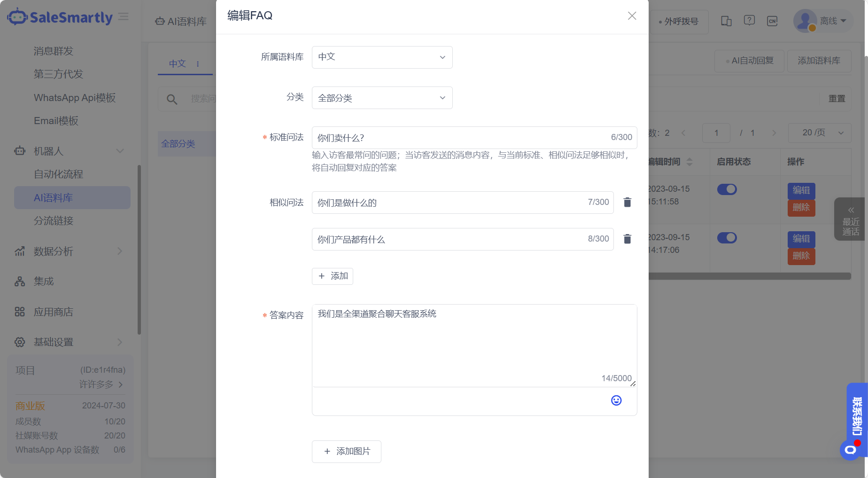Click the 添加 button to add similar question
This screenshot has height=478, width=868.
pos(332,276)
